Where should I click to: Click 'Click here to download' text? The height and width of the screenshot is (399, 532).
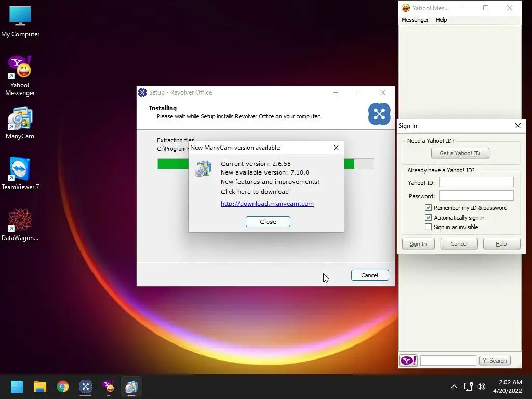click(255, 192)
